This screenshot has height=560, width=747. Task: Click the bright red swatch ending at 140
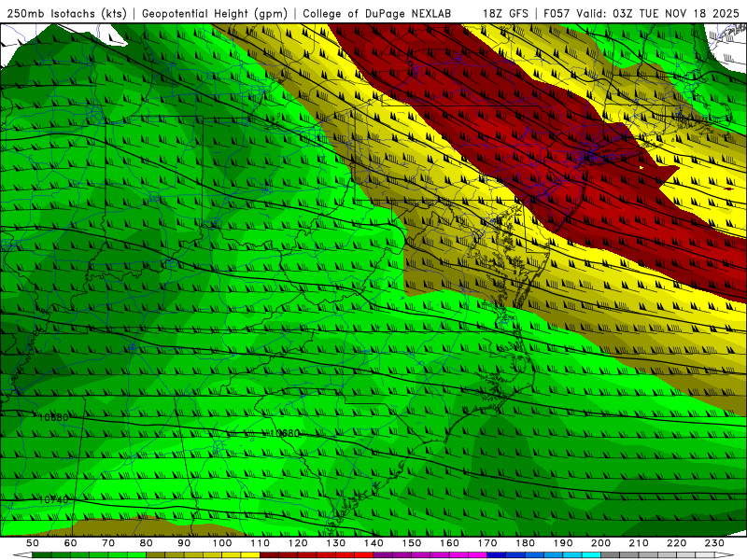(364, 555)
